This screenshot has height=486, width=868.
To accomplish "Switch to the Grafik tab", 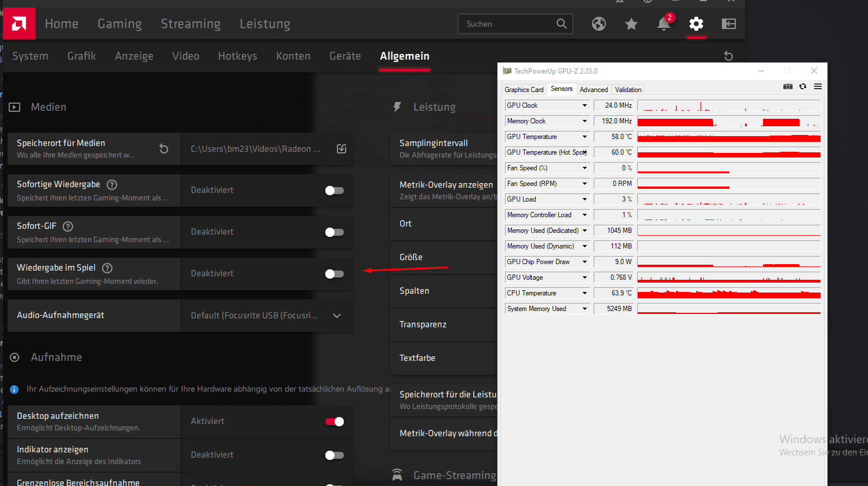I will pos(82,56).
